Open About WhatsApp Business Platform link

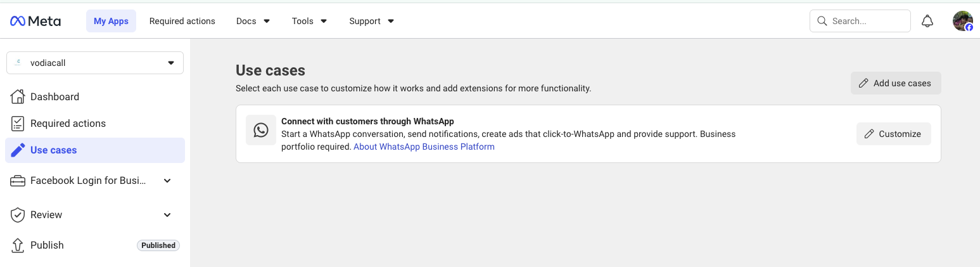coord(424,147)
